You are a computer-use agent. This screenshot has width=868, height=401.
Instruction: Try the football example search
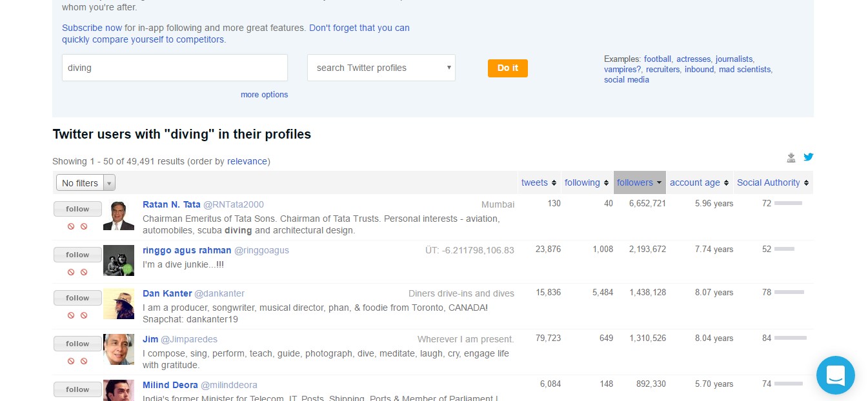click(x=658, y=59)
